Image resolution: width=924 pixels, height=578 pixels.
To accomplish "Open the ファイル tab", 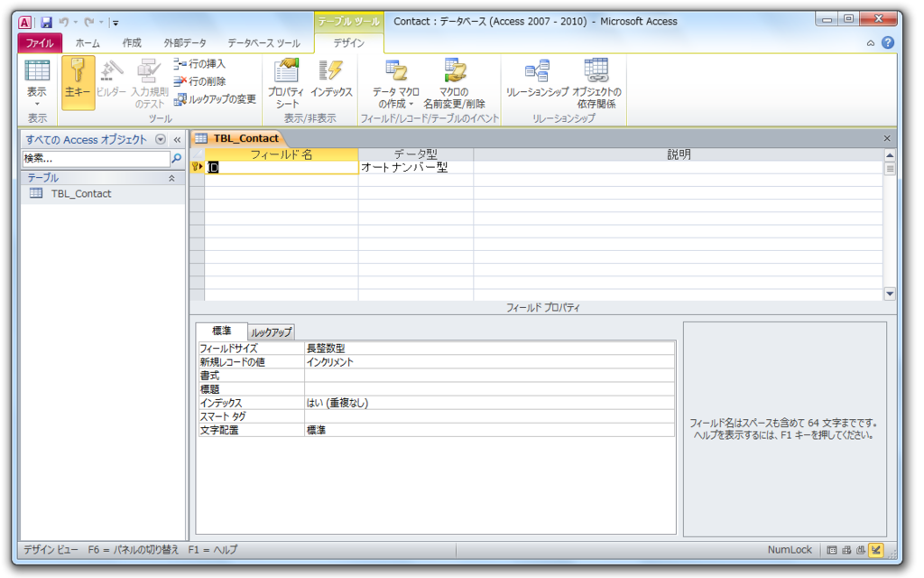I will [x=40, y=43].
